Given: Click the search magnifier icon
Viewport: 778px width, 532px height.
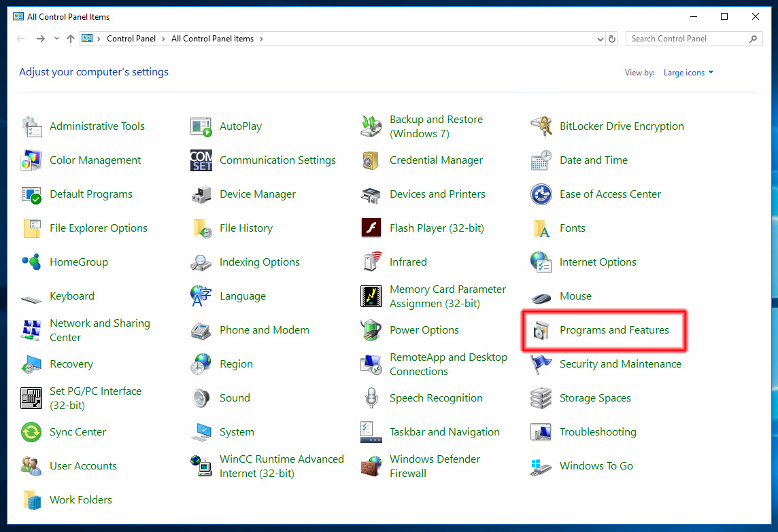Looking at the screenshot, I should coord(753,39).
